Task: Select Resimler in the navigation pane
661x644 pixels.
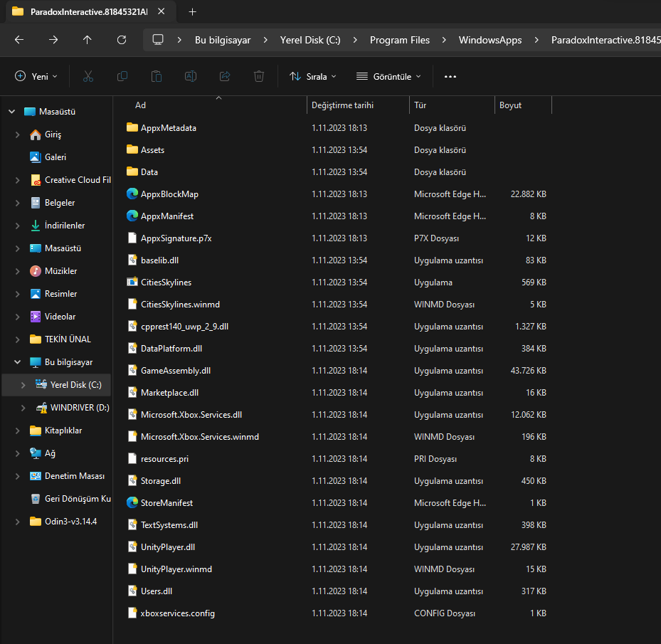Action: coord(60,294)
